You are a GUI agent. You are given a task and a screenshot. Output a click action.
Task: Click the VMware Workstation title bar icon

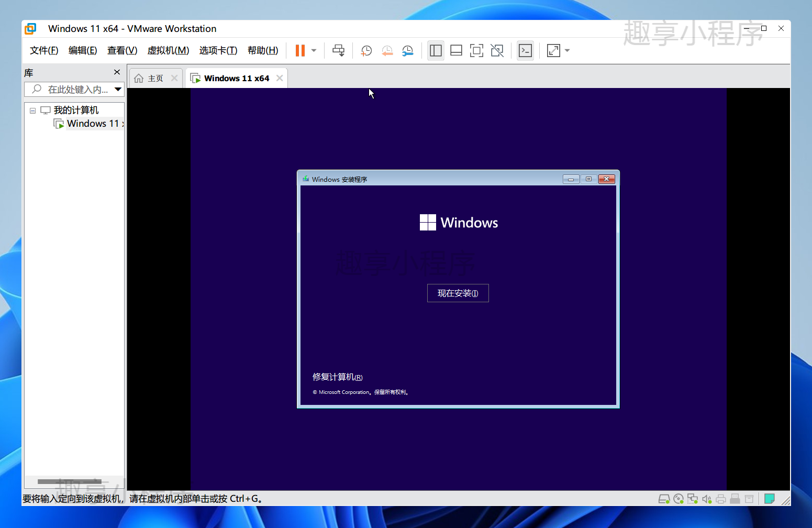tap(31, 29)
